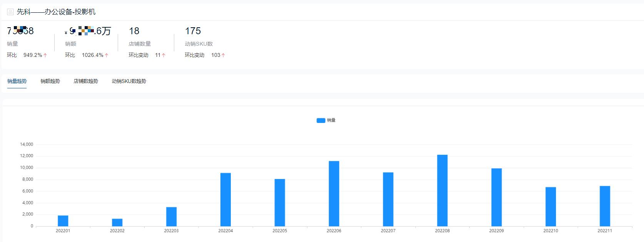644x242 pixels.
Task: Click the 202209 sales bar
Action: click(497, 197)
